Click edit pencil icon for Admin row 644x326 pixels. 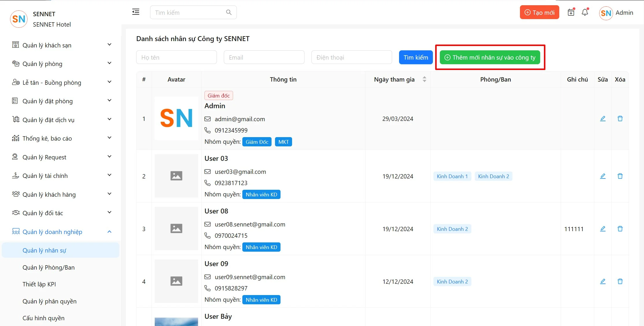pos(603,119)
